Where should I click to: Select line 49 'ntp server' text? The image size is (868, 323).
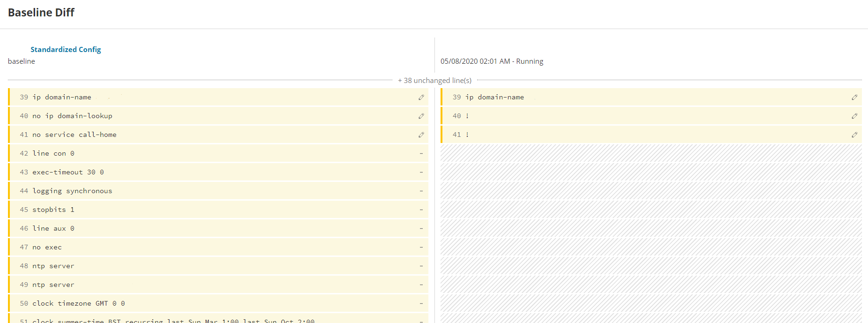53,285
